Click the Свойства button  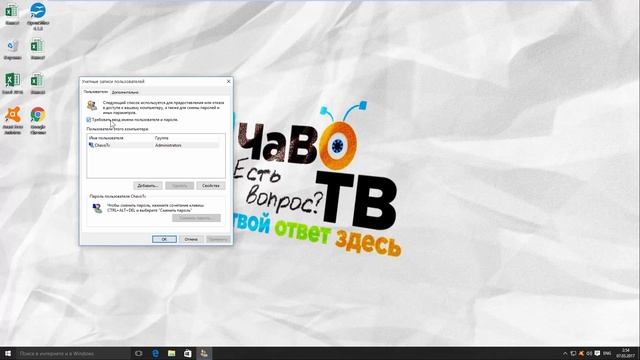211,186
